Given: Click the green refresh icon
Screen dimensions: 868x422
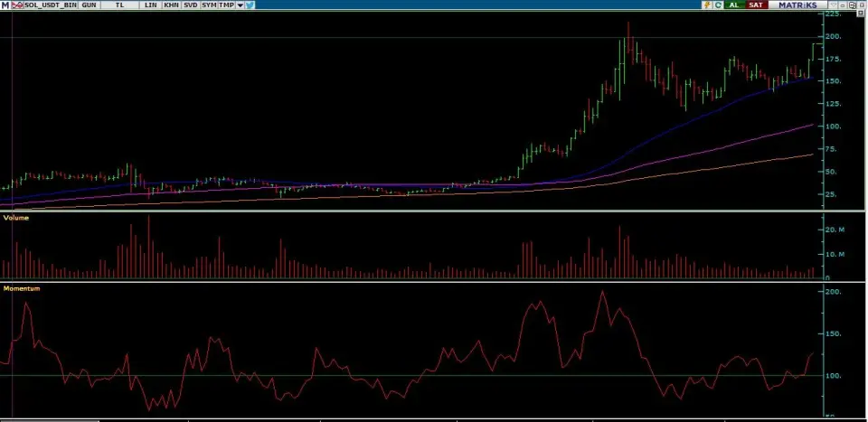Looking at the screenshot, I should (718, 5).
